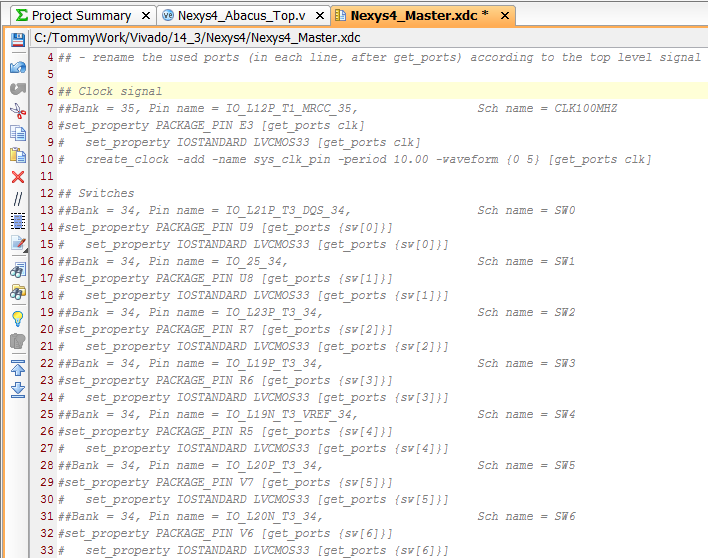Switch to the Project Summary tab
The image size is (708, 558).
(x=81, y=16)
